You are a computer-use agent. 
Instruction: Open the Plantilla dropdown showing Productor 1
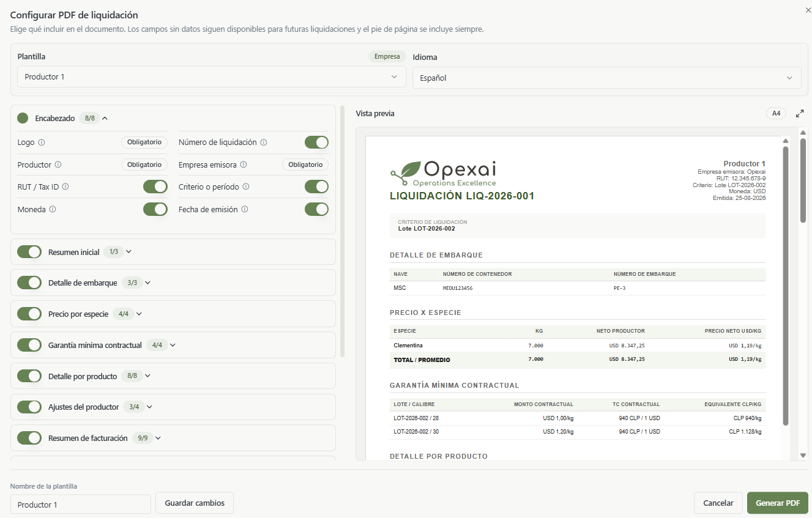pyautogui.click(x=212, y=76)
